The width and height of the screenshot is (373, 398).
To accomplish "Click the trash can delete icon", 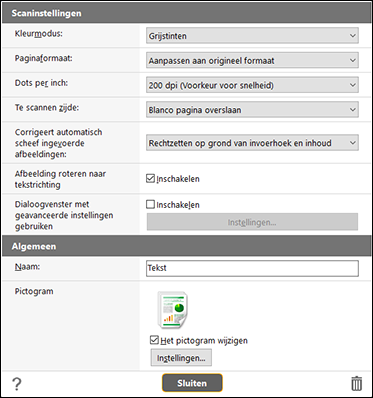I will click(x=357, y=383).
